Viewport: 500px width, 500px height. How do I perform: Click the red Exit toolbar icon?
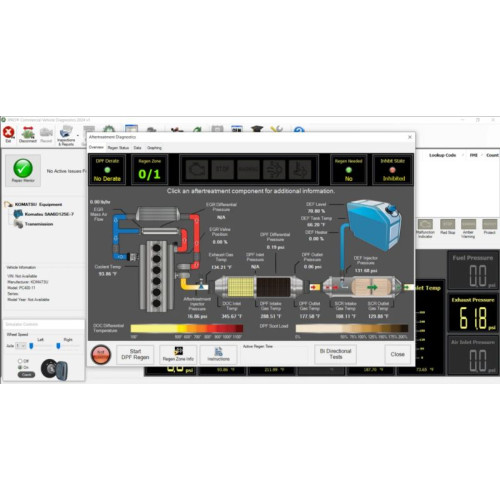8,134
